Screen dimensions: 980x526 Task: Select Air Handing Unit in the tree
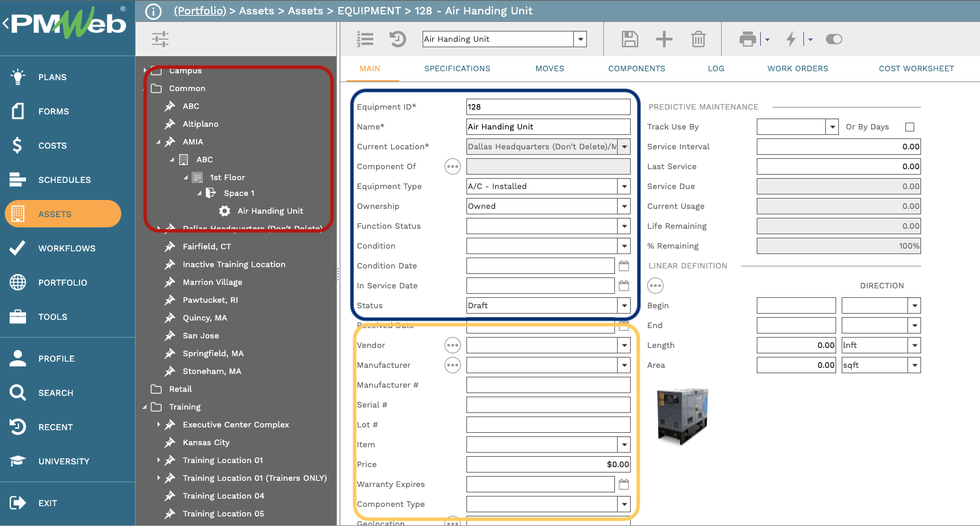[x=270, y=211]
